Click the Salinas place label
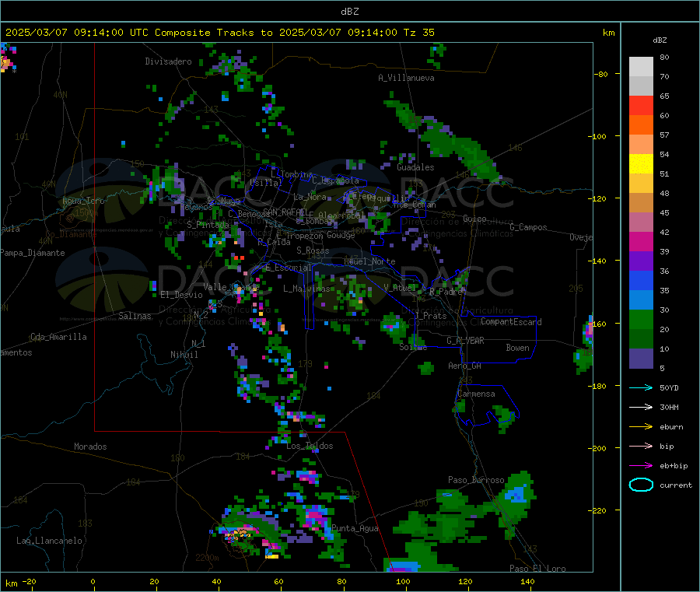 (x=135, y=316)
